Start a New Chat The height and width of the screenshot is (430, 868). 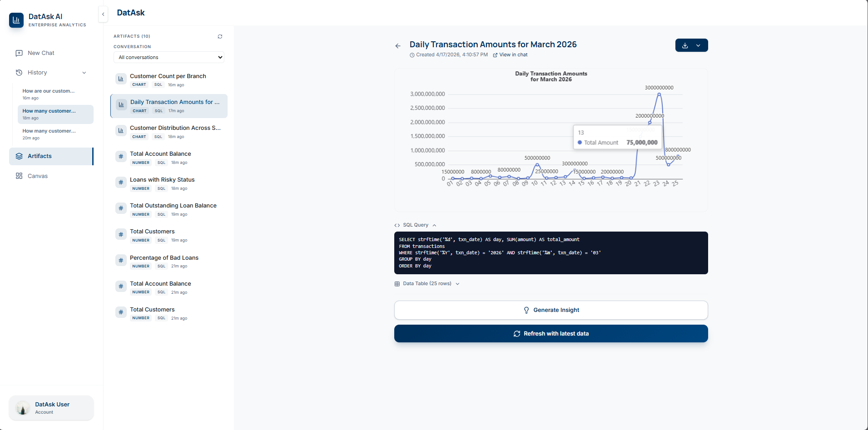click(51, 53)
